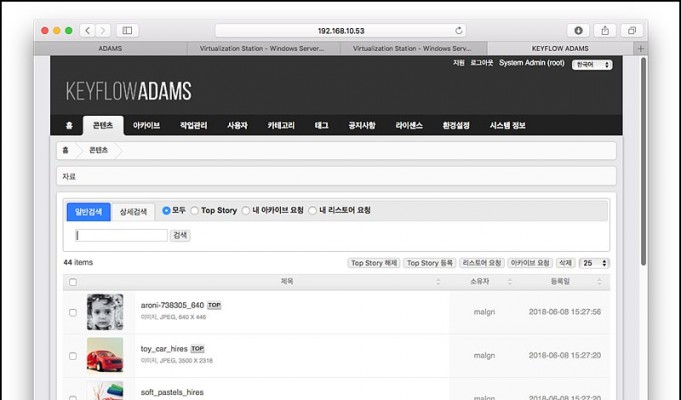Open the aroni-738305_640 child photo thumbnail

[105, 312]
